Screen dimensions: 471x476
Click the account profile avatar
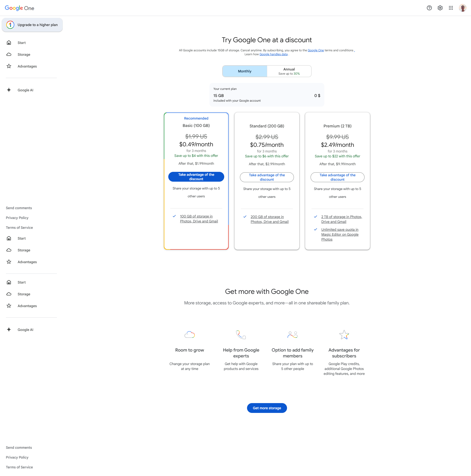(x=462, y=8)
